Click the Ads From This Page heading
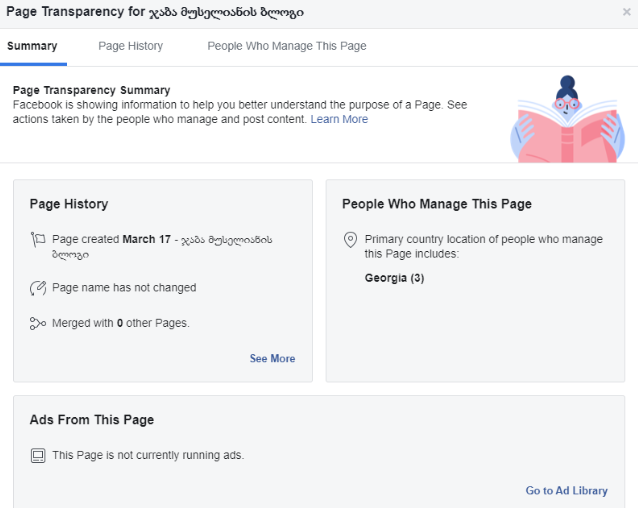 [92, 420]
